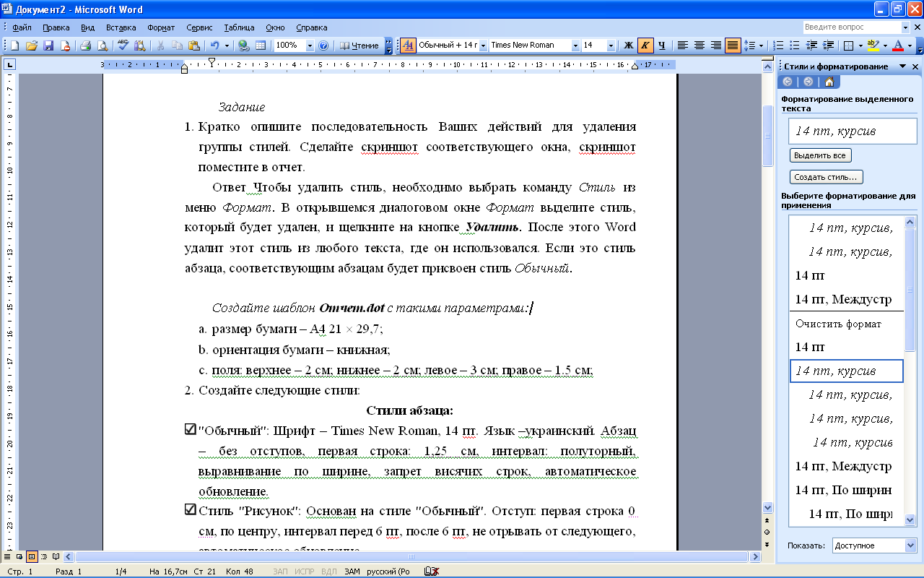Open the undo history dropdown arrow
Image resolution: width=924 pixels, height=578 pixels.
coord(227,46)
